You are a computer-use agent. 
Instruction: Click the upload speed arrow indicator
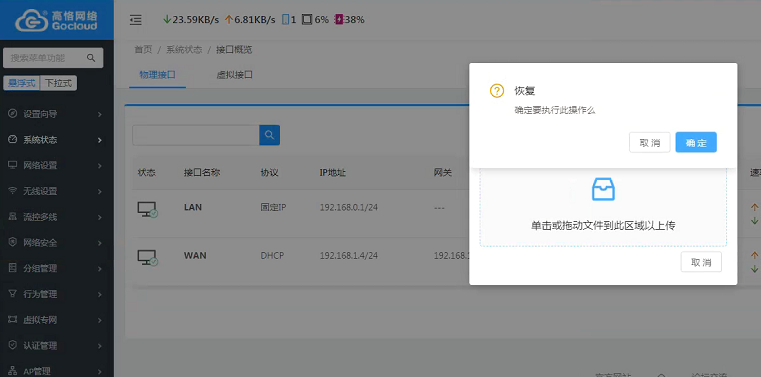229,19
